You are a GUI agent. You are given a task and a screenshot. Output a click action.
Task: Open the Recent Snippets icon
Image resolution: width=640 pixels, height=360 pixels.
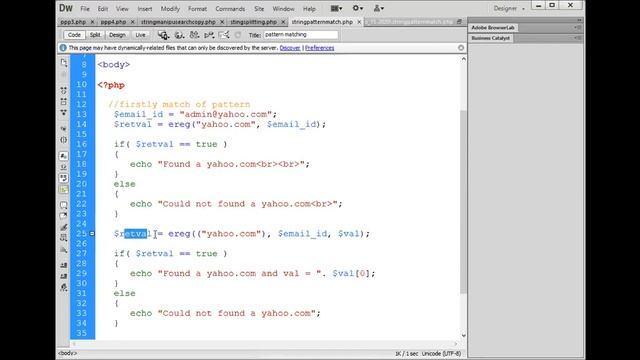pos(64,238)
